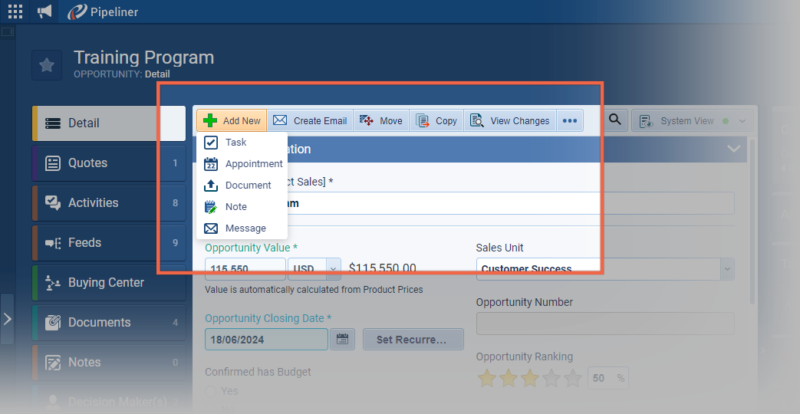Click the vertical scrollbar of the form
Image resolution: width=800 pixels, height=414 pixels.
[753, 222]
